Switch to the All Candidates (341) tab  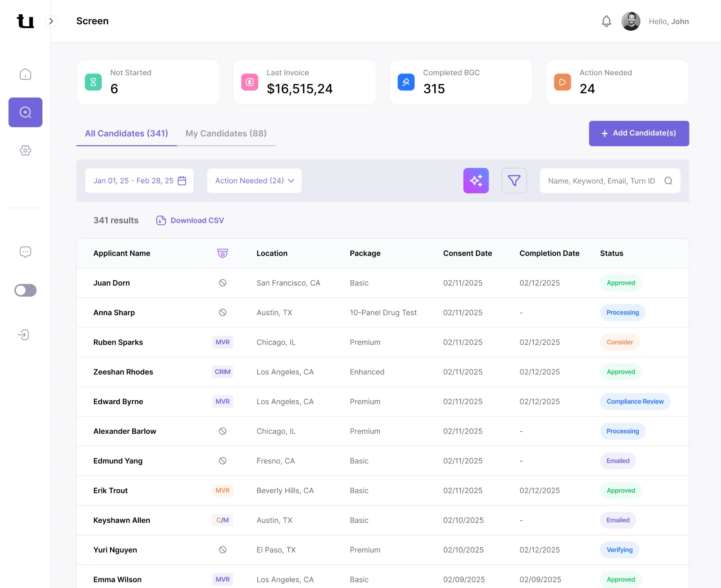point(126,133)
